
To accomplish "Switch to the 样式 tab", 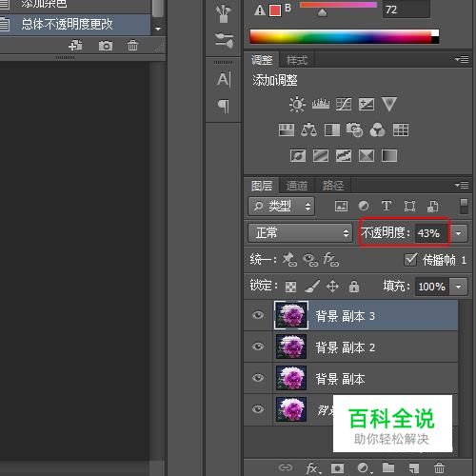I will (297, 60).
